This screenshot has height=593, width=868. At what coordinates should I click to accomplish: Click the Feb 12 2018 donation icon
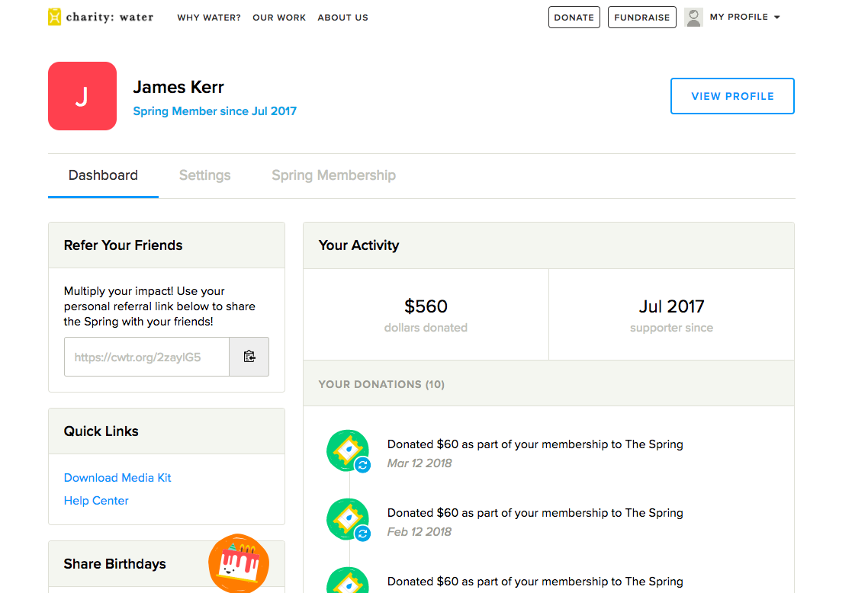pyautogui.click(x=349, y=519)
